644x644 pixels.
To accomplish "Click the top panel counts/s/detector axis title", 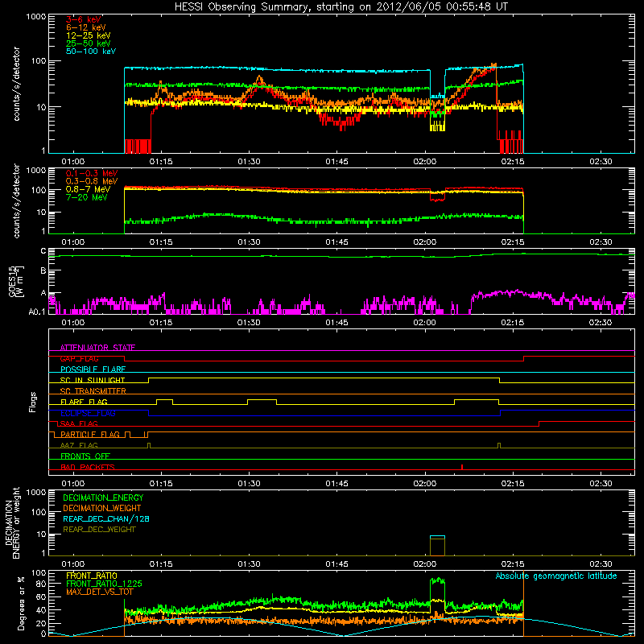I will [16, 84].
